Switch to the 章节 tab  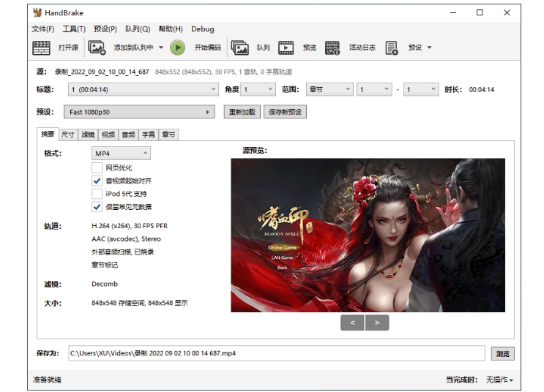click(x=168, y=135)
